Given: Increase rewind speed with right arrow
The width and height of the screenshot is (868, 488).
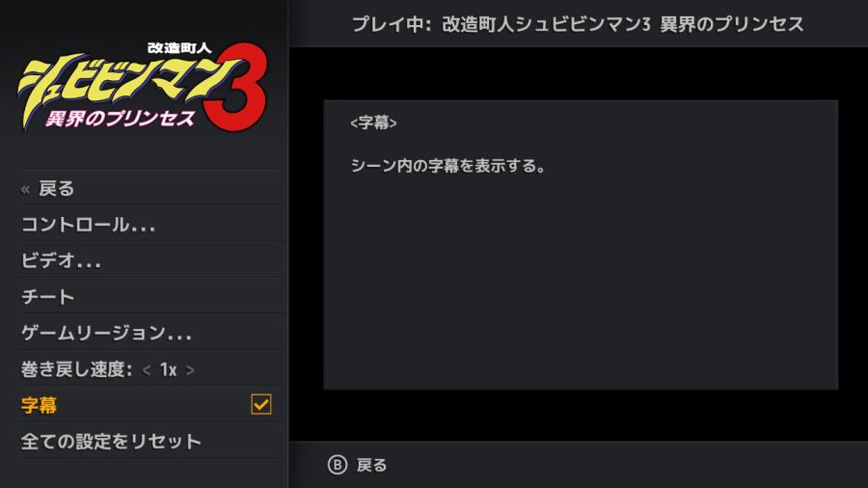Looking at the screenshot, I should [190, 370].
